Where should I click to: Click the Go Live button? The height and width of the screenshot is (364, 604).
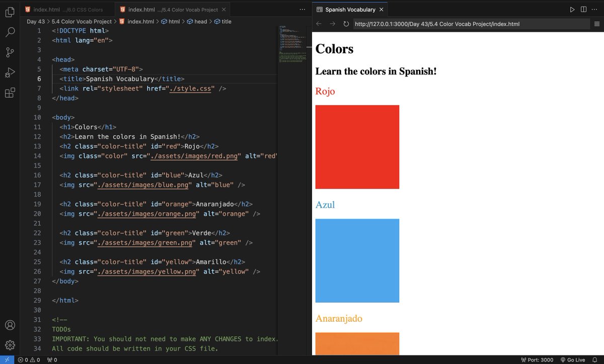[x=572, y=360]
